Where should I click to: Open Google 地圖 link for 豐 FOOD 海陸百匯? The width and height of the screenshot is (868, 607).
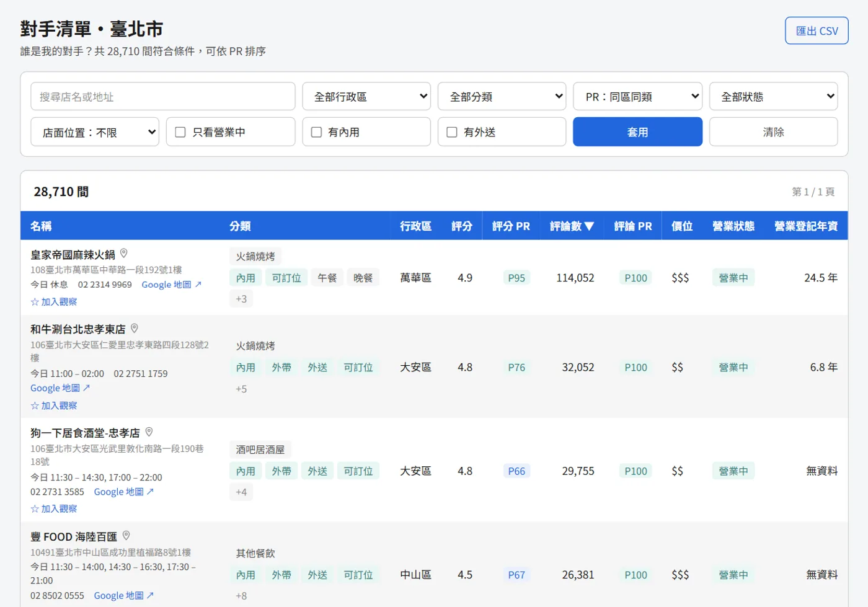click(124, 595)
